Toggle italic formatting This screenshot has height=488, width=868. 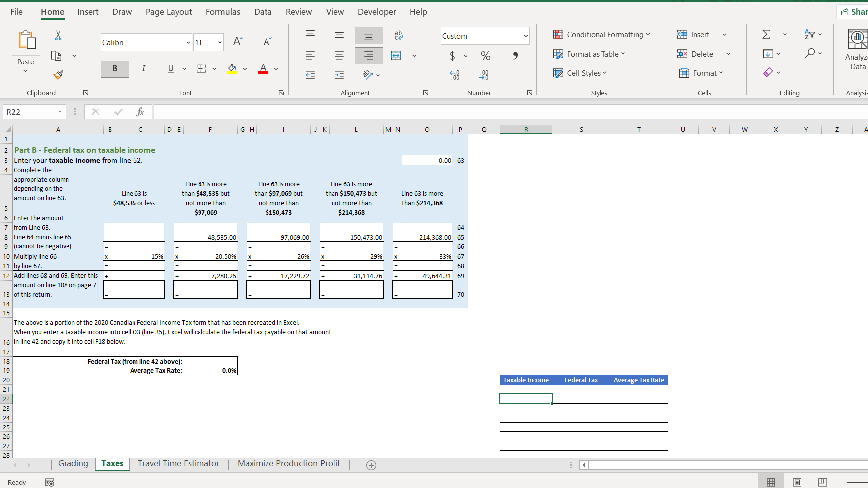click(143, 69)
